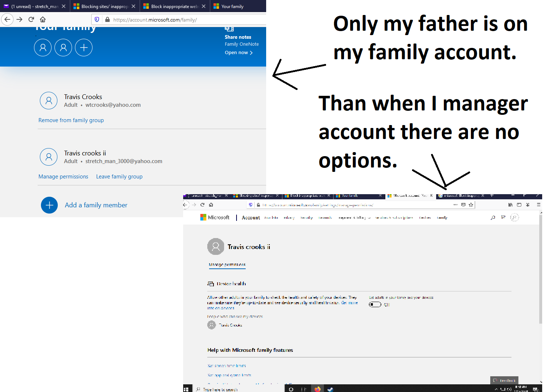The height and width of the screenshot is (392, 544).
Task: Reload page in lower browser window
Action: click(x=202, y=205)
